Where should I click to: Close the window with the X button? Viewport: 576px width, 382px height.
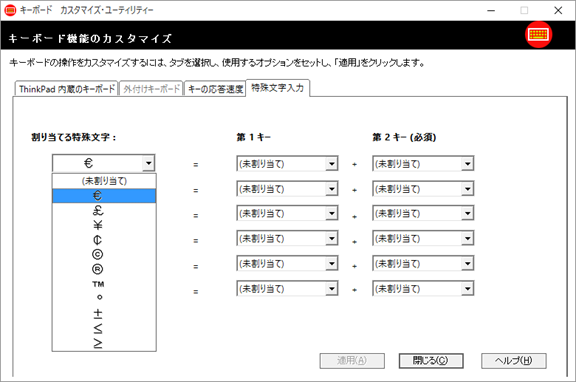coord(558,10)
